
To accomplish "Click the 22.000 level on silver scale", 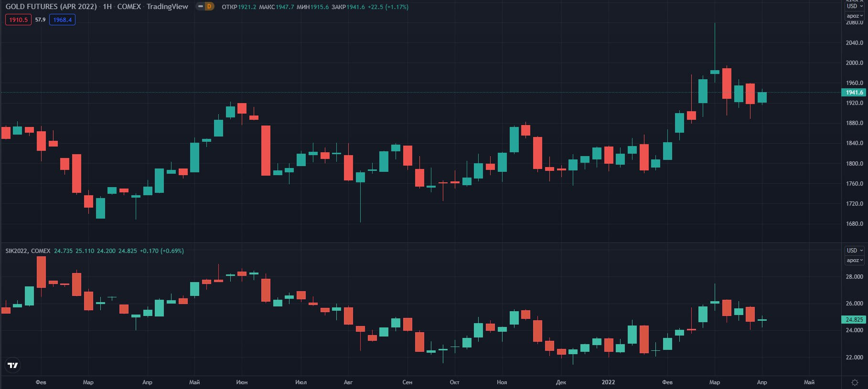I will click(x=854, y=357).
